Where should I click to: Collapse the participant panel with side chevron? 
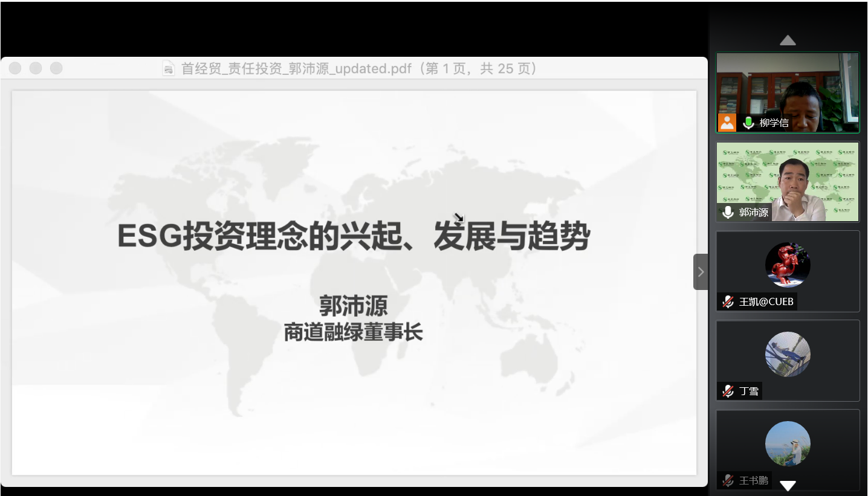click(701, 272)
